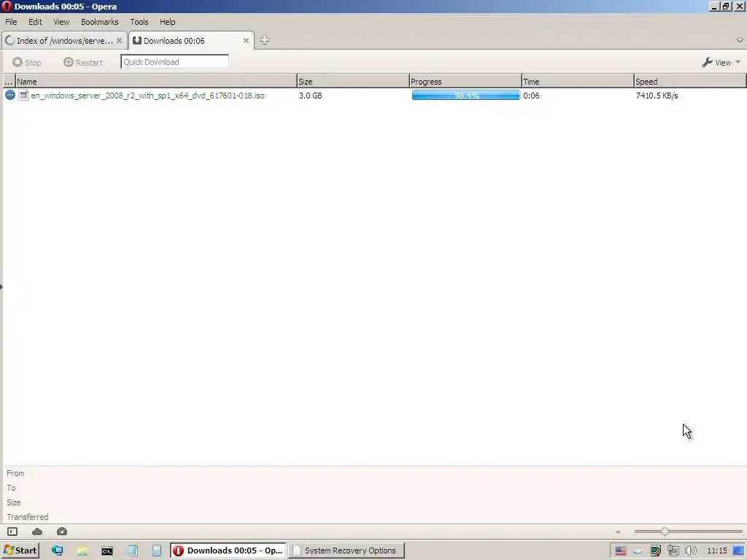Click the 3.0 GB size cell

pyautogui.click(x=311, y=96)
